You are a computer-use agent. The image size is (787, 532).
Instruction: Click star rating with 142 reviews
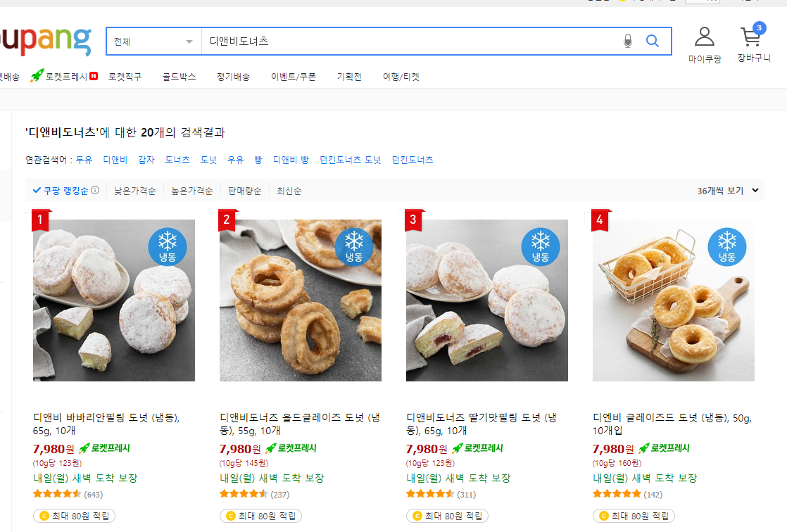(x=617, y=494)
